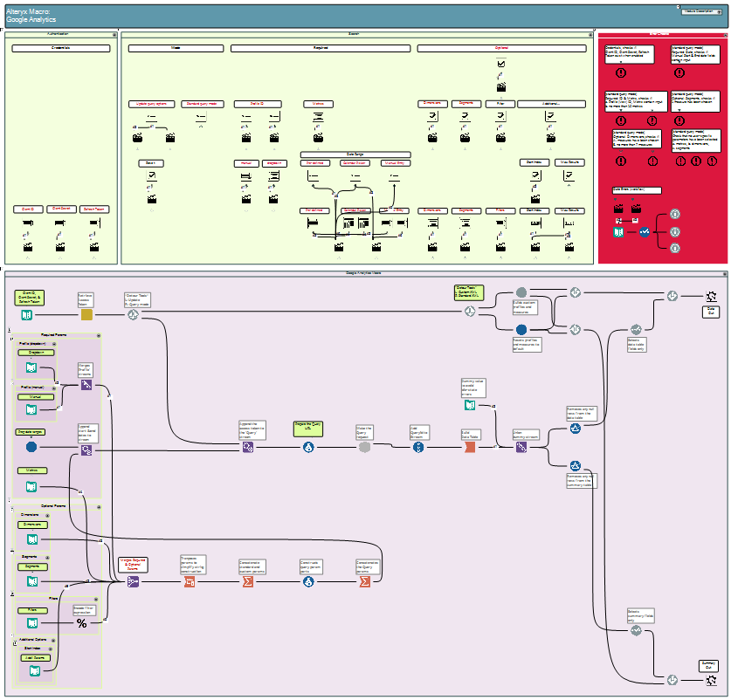The image size is (731, 700).
Task: Click the blue octagon date range tool
Action: 31,447
